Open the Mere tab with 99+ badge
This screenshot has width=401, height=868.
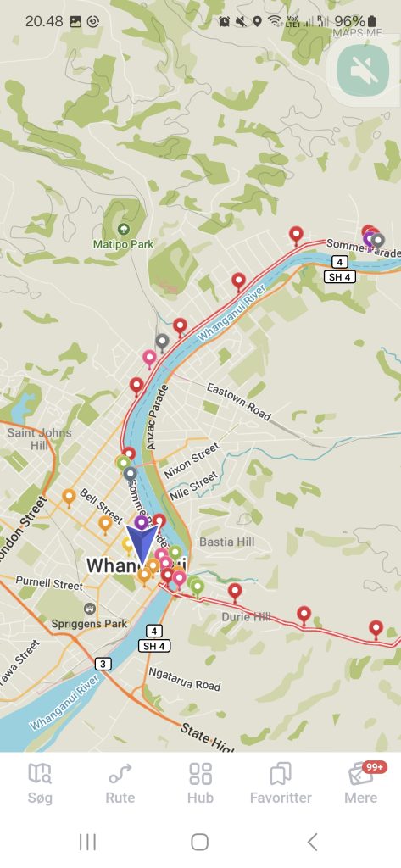pyautogui.click(x=361, y=783)
